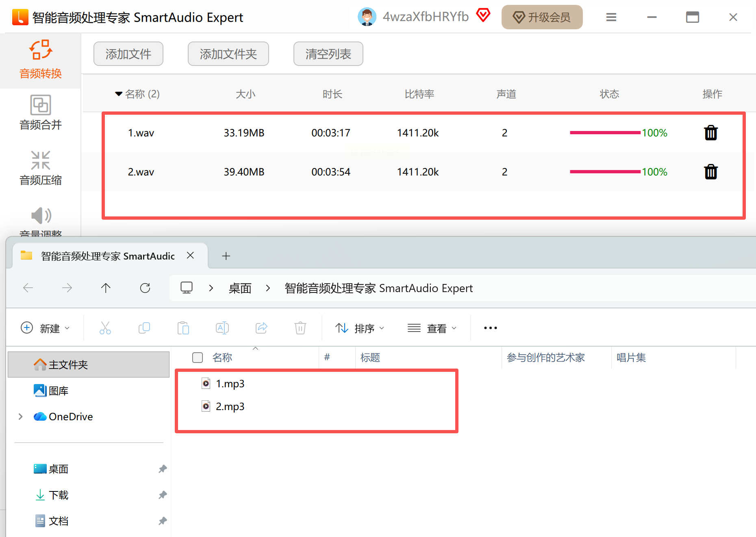
Task: Click the 升级会员 upgrade button
Action: pyautogui.click(x=542, y=17)
